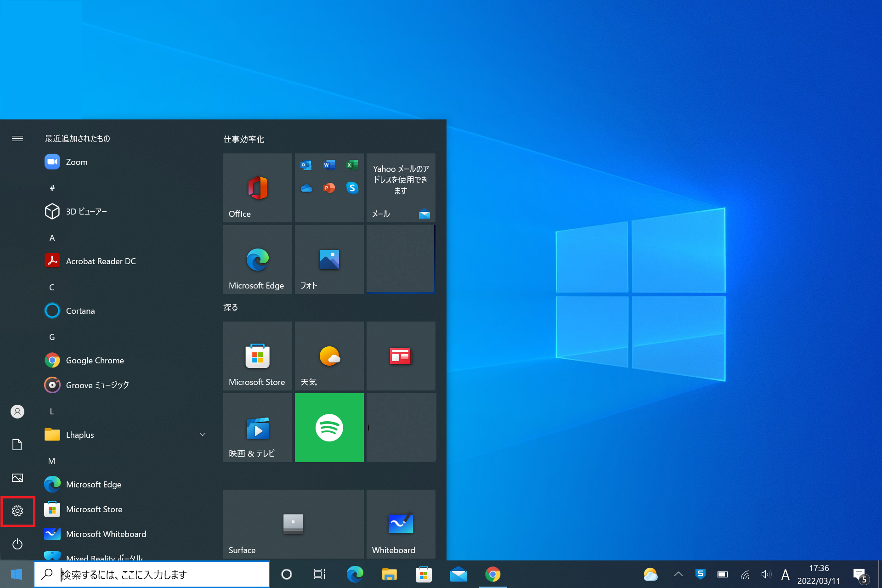Open the green Spotify tile
882x588 pixels.
(x=329, y=428)
